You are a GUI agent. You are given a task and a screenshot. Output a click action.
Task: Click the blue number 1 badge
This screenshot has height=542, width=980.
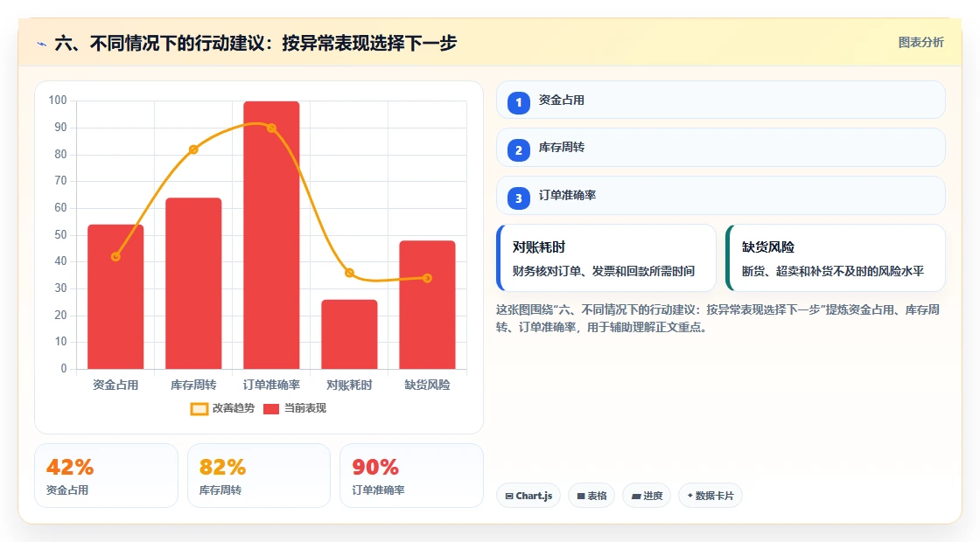[518, 102]
